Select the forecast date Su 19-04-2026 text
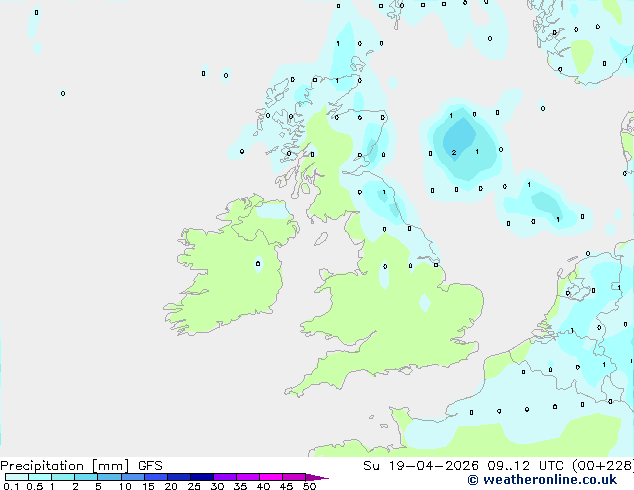Viewport: 634px width, 490px height. pos(421,466)
